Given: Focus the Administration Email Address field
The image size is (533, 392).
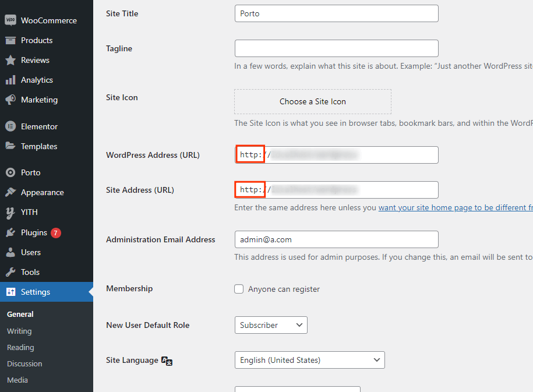Looking at the screenshot, I should [x=336, y=239].
